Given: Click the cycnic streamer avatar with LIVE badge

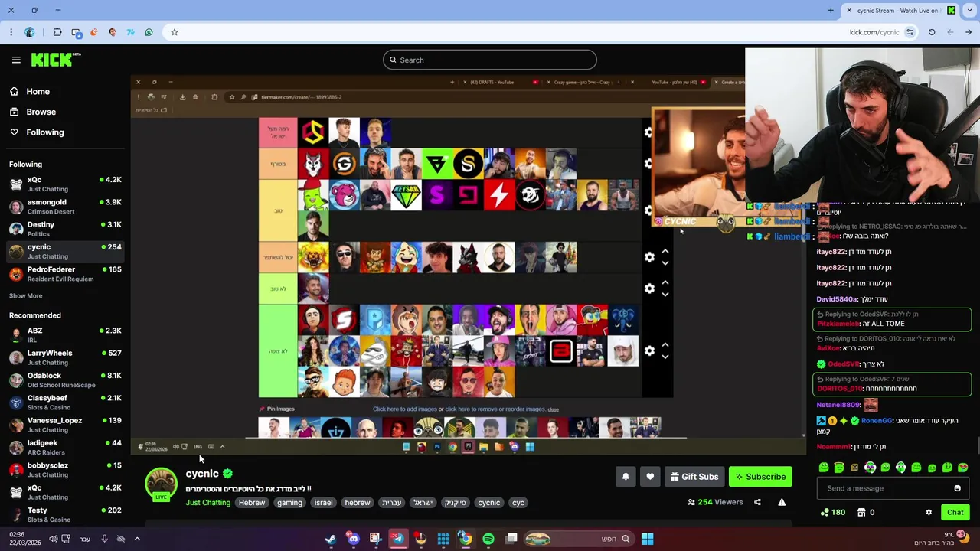Looking at the screenshot, I should (x=161, y=484).
